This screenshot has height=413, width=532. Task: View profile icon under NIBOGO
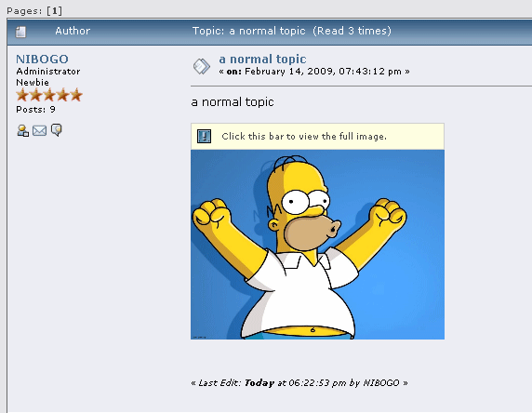point(22,130)
